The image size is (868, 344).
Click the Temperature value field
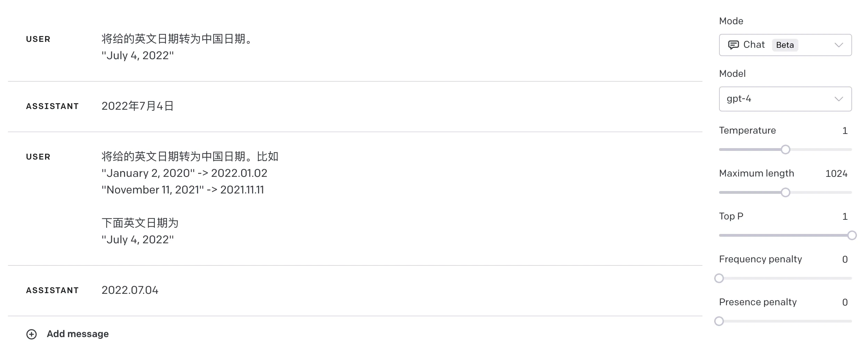pos(844,131)
